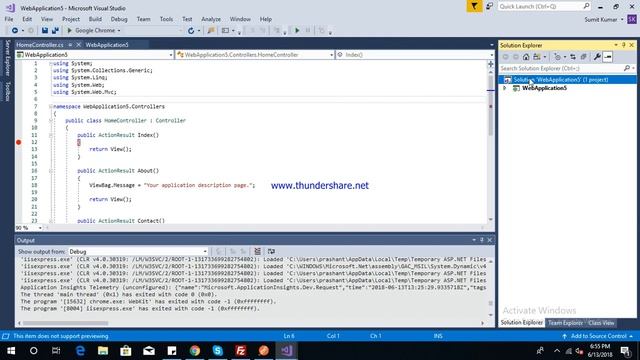The image size is (640, 360).
Task: Open the browser target dropdown beside Google Chrome
Action: tap(119, 31)
